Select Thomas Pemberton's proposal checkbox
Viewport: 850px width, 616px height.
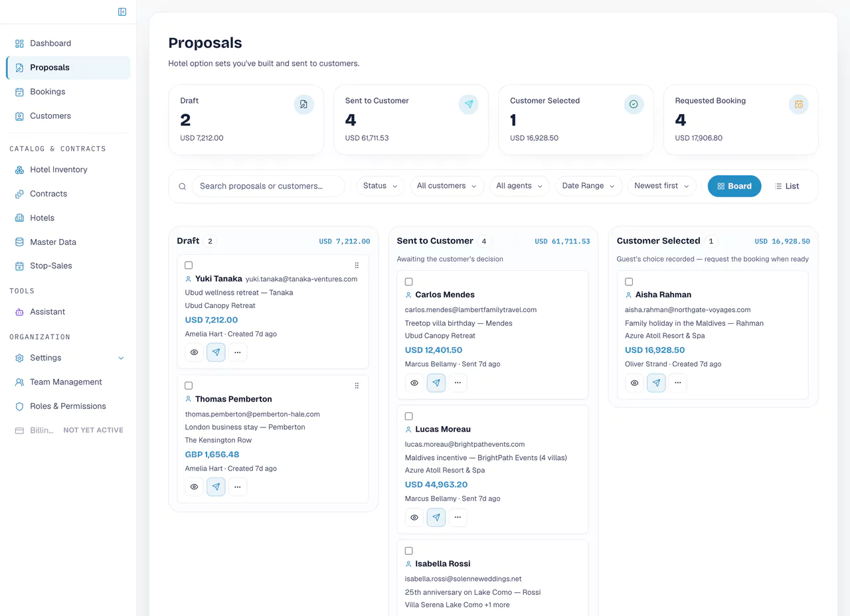tap(189, 386)
